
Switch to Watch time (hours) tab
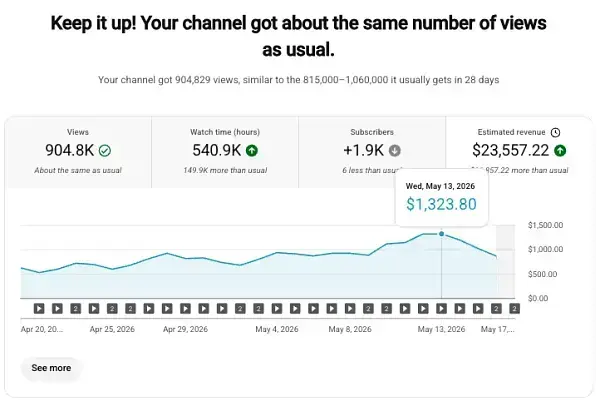coord(225,152)
